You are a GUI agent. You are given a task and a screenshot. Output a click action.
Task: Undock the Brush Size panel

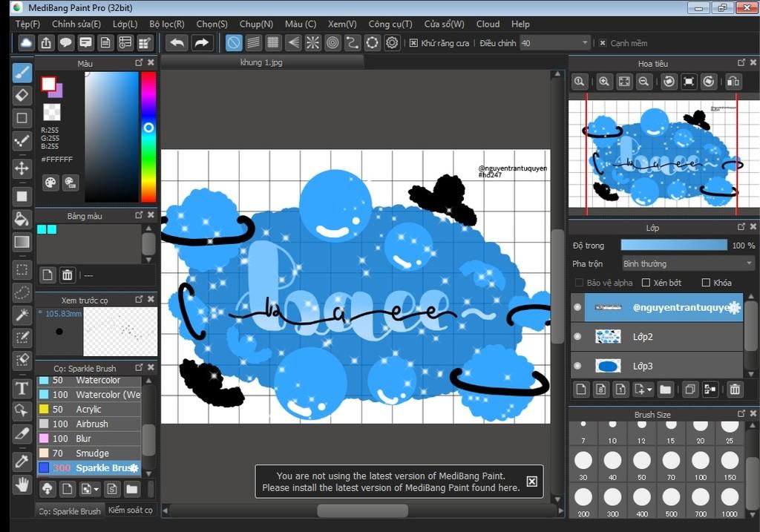[x=741, y=413]
